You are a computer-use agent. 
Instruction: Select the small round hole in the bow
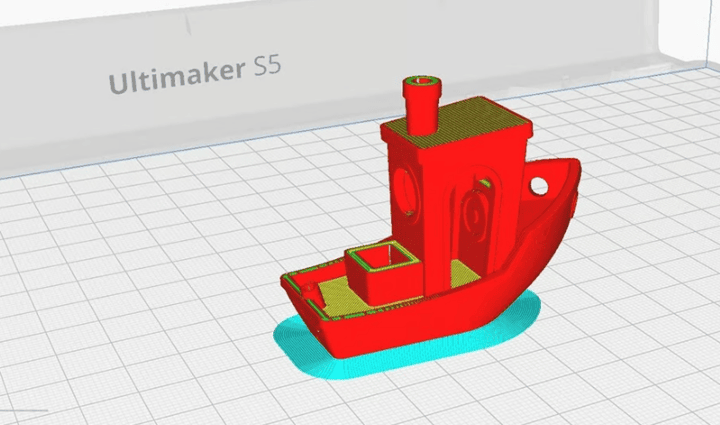[x=540, y=186]
